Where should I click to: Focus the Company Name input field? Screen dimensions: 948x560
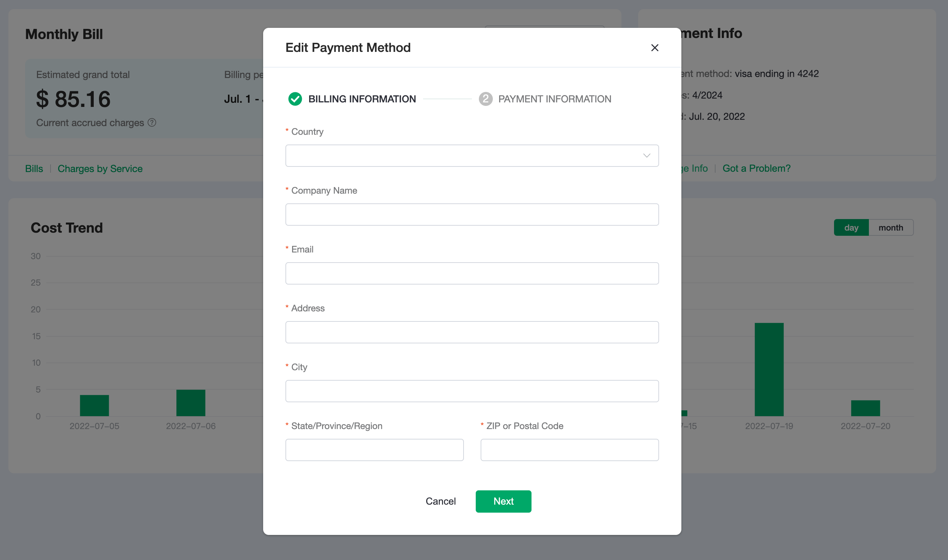[472, 215]
